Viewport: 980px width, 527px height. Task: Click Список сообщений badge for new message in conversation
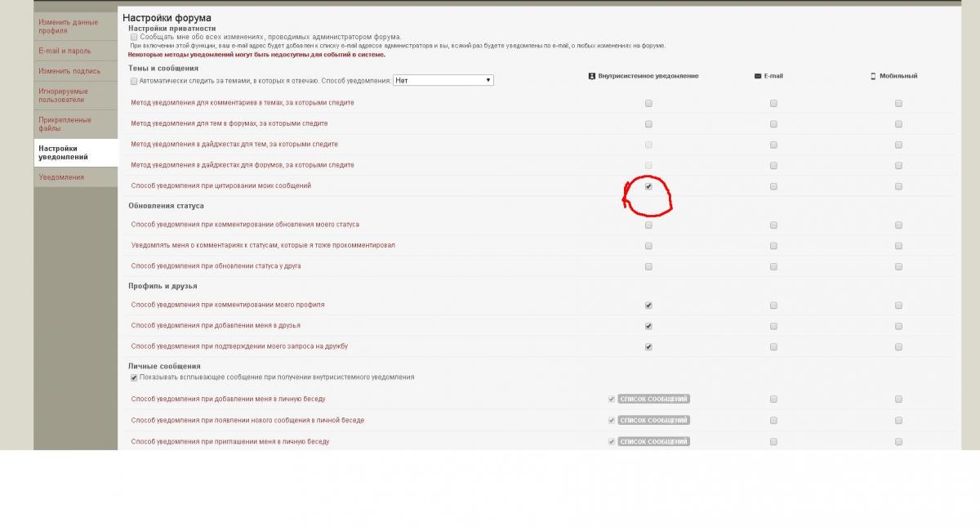[x=653, y=420]
